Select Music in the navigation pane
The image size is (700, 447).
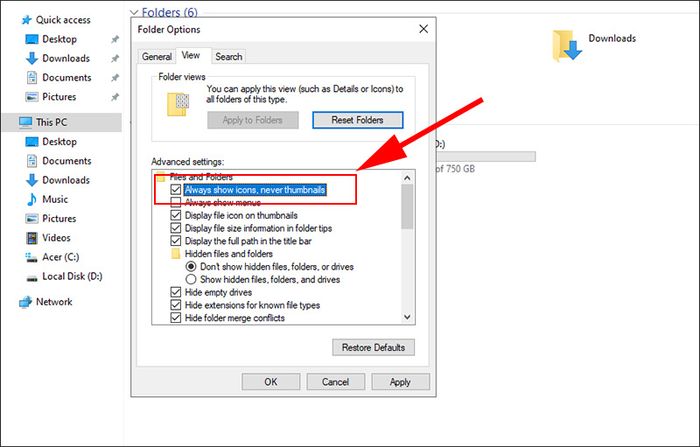point(55,199)
